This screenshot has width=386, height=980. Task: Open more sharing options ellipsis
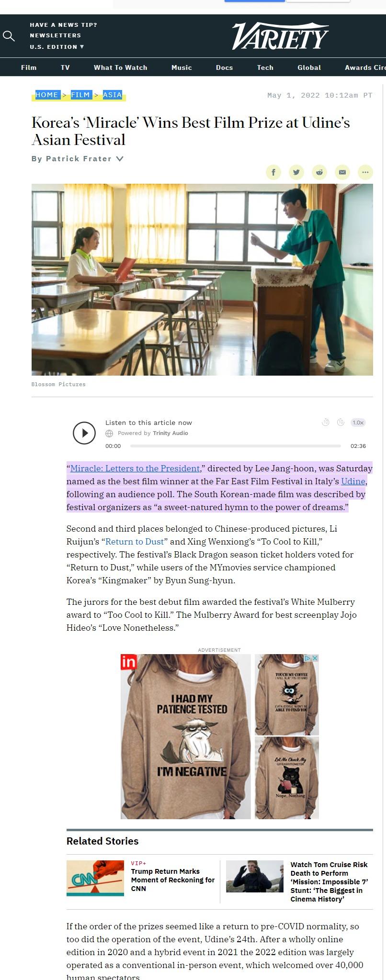pos(365,172)
